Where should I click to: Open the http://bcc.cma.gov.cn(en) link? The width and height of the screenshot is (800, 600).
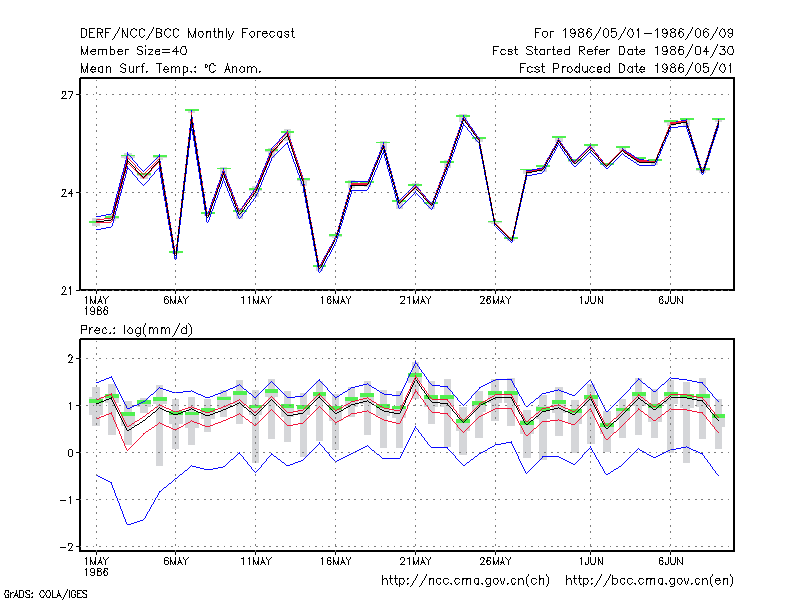(649, 581)
